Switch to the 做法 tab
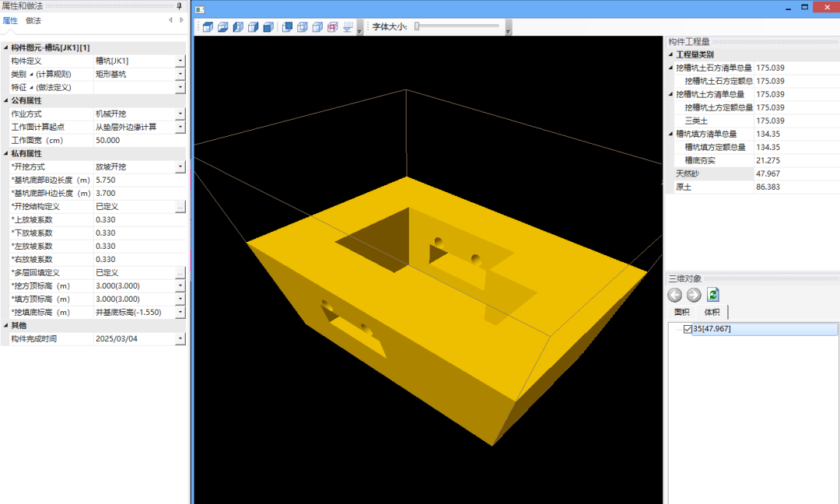Viewport: 840px width, 504px height. (33, 21)
